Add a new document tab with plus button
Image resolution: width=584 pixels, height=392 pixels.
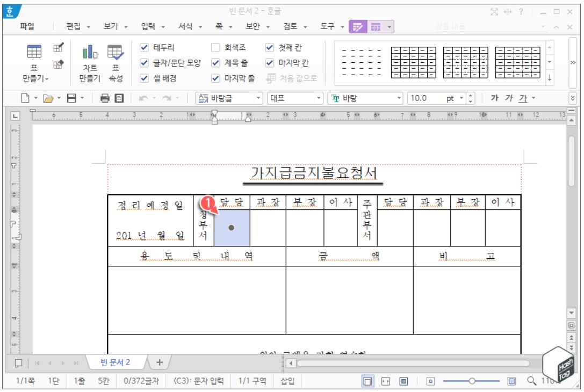[160, 362]
